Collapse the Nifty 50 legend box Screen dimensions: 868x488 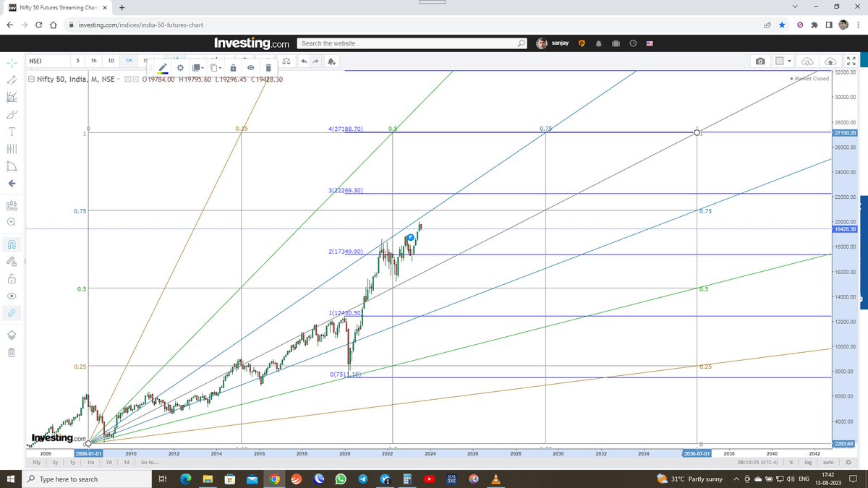click(x=31, y=79)
